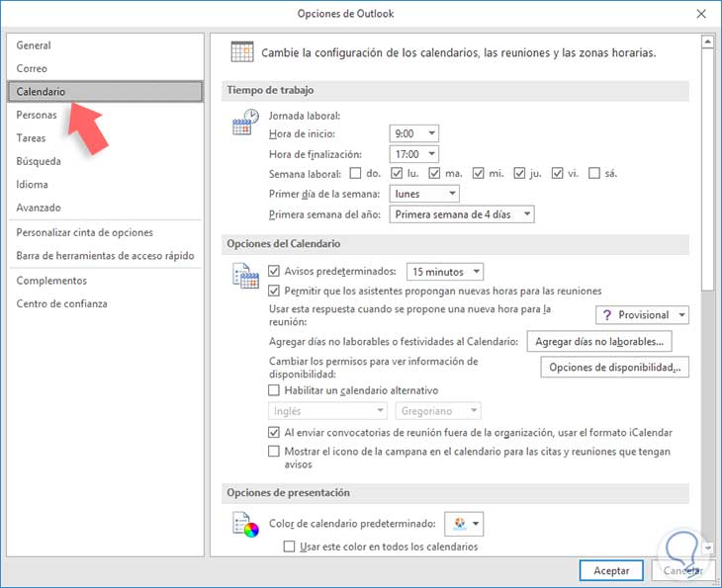The height and width of the screenshot is (588, 722).
Task: Select the Calendario category
Action: pos(105,92)
